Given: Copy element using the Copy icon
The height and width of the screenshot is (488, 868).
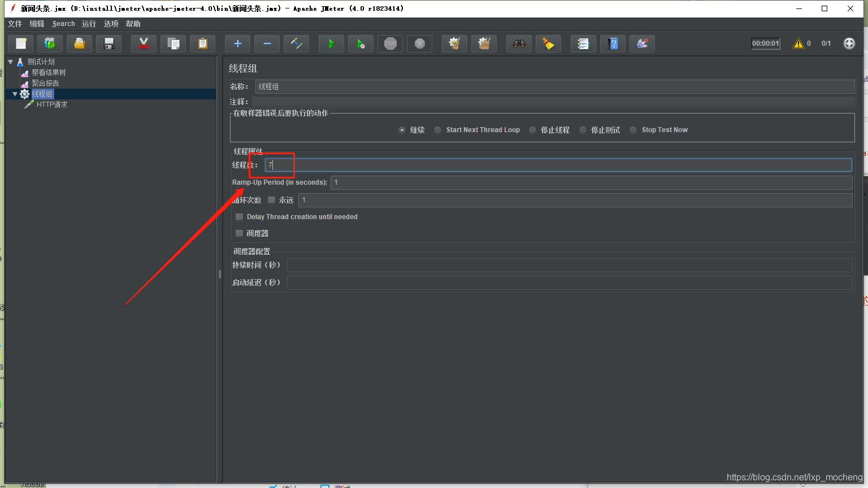Looking at the screenshot, I should click(x=173, y=43).
